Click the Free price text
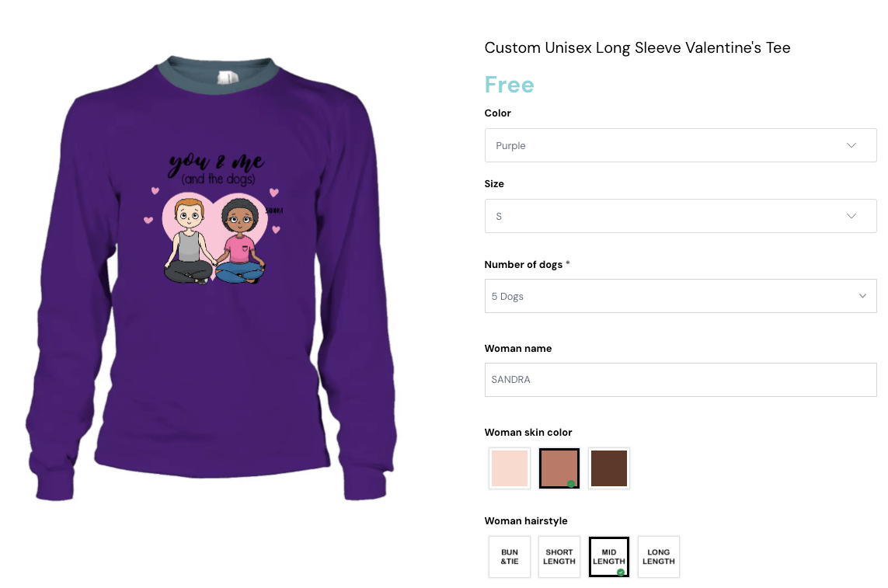Viewport: 888px width, 588px height. (510, 85)
